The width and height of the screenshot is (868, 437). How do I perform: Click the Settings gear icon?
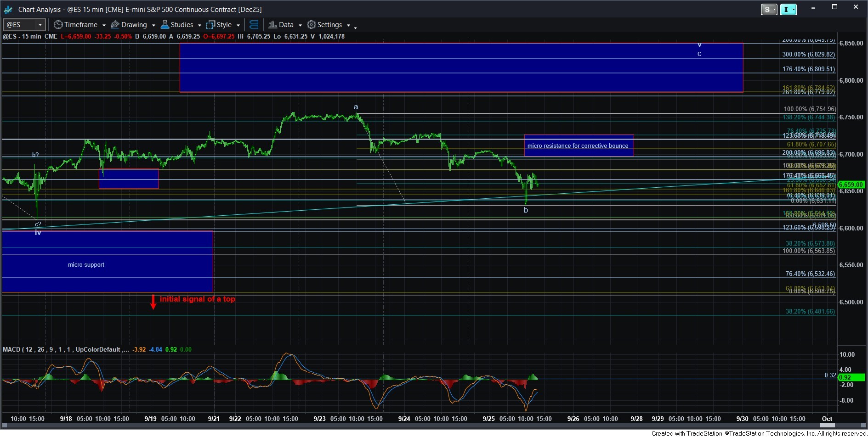pos(312,25)
